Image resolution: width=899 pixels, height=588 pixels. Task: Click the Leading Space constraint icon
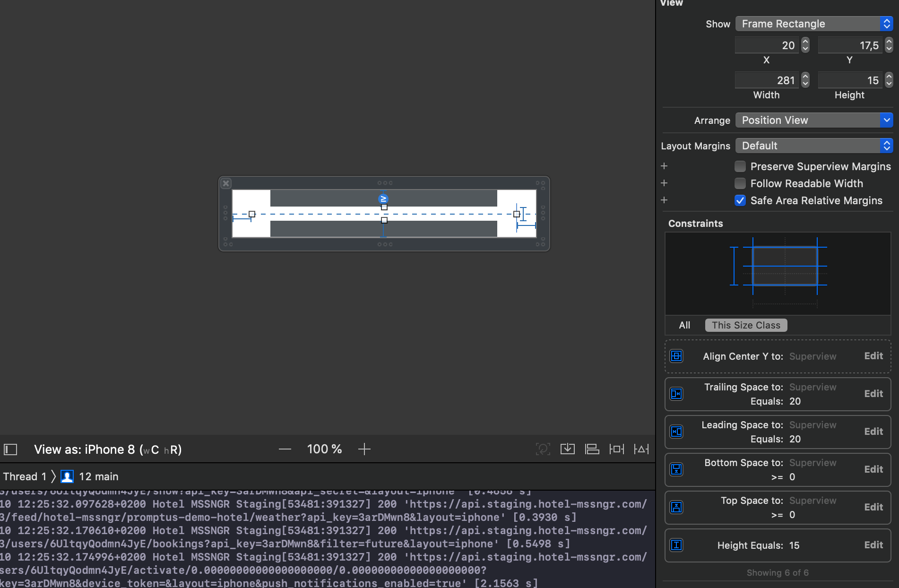(676, 432)
